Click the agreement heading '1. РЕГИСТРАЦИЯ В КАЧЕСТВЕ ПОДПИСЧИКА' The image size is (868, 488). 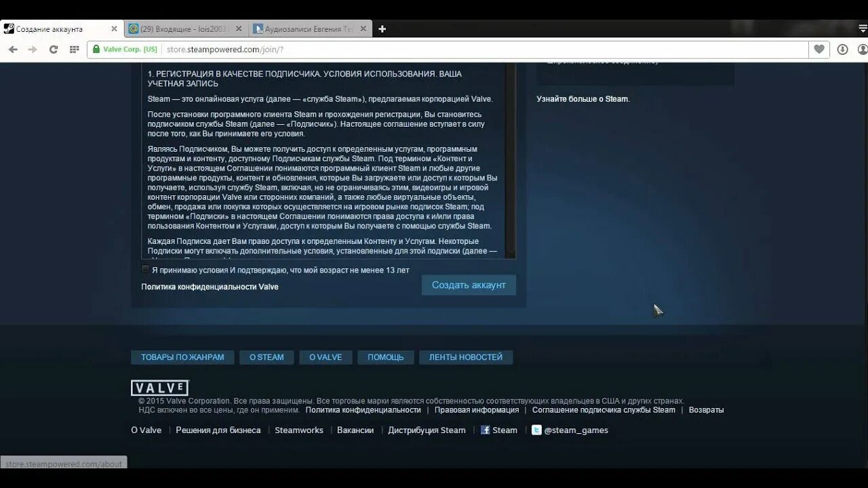click(304, 79)
